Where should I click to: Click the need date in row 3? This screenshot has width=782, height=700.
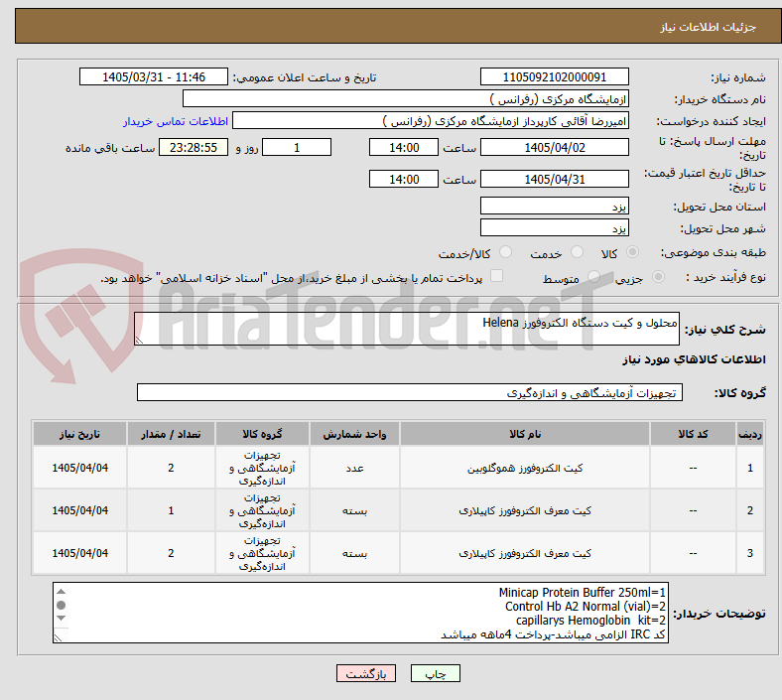point(79,553)
